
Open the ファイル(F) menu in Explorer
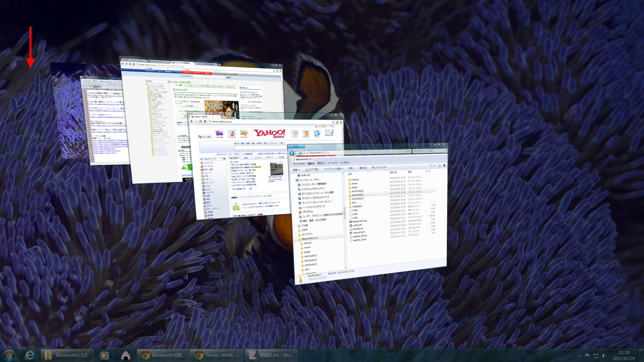pos(299,164)
